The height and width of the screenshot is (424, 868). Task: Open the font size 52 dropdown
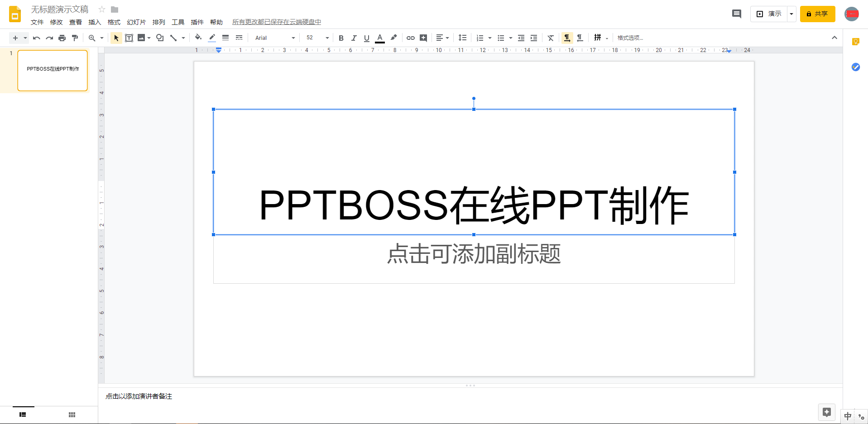point(317,38)
